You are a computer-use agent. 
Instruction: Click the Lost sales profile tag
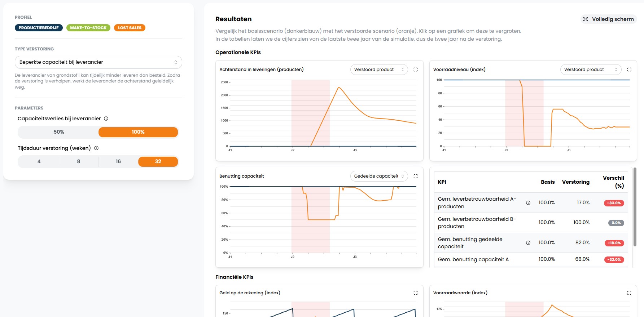130,28
